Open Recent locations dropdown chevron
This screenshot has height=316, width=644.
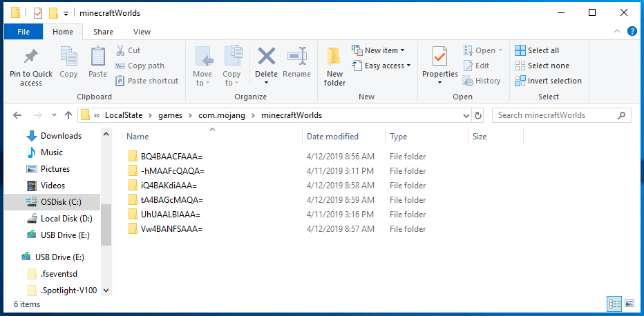(54, 116)
